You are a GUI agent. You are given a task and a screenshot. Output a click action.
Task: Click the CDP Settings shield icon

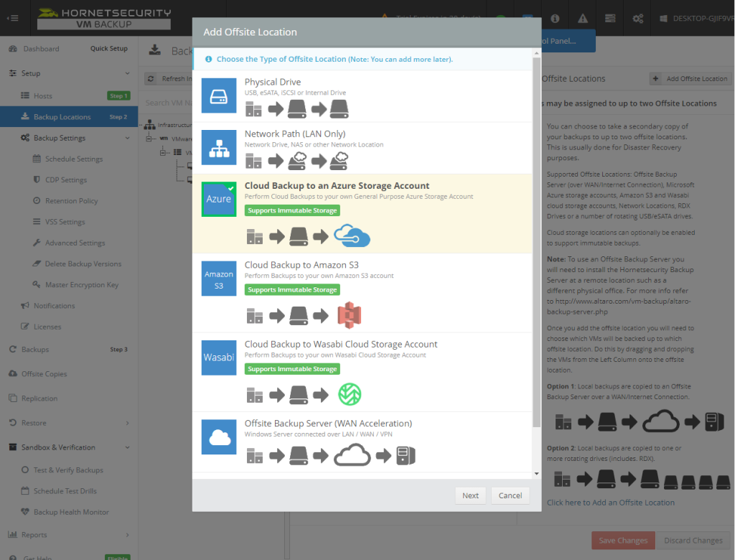pos(37,179)
